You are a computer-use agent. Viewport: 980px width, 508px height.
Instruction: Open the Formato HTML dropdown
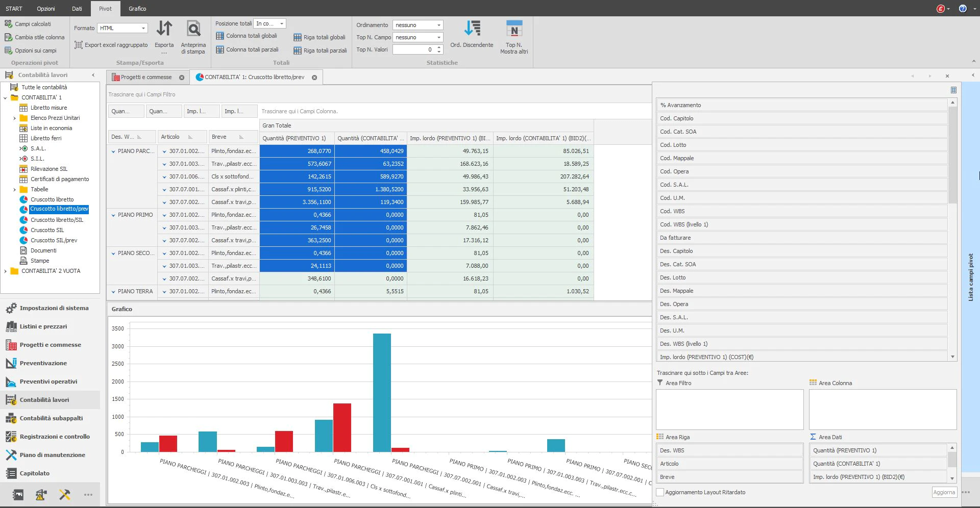click(122, 28)
